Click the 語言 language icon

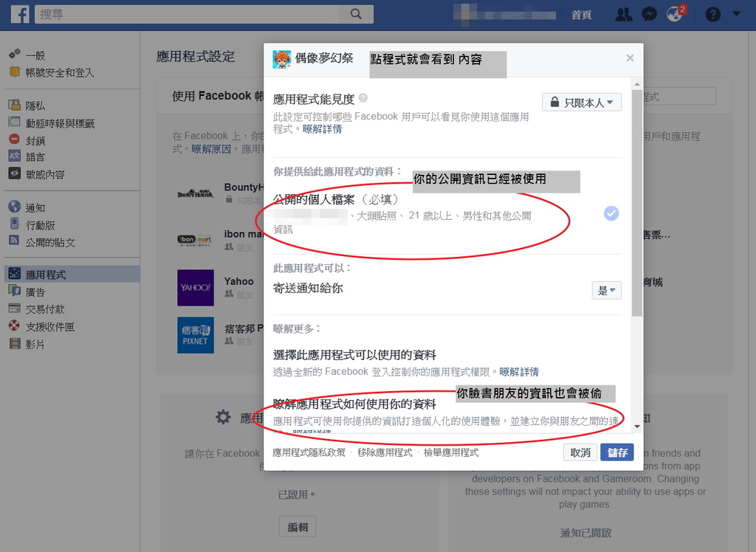click(15, 156)
